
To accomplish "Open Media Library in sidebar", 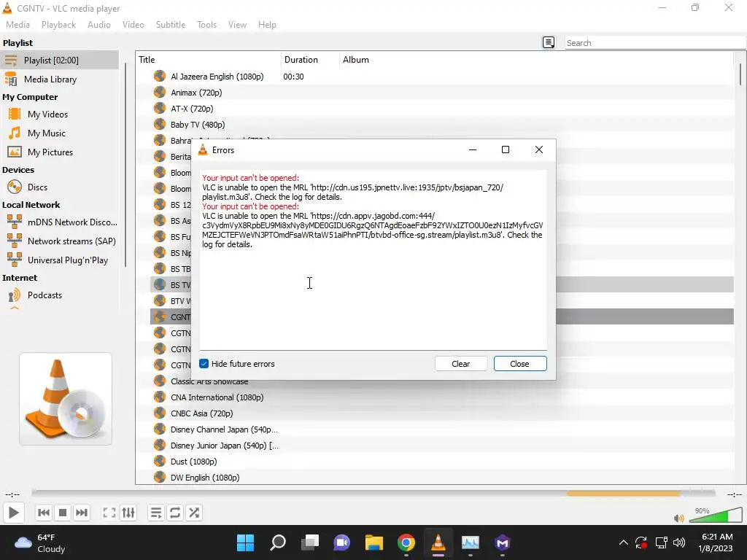I will (x=60, y=79).
